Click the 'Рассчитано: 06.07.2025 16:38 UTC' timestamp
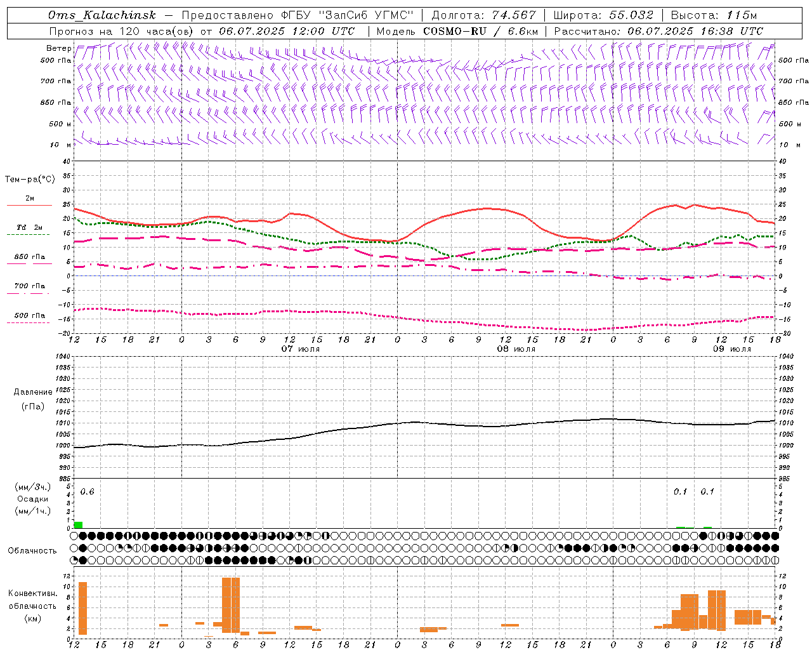Image resolution: width=812 pixels, height=650 pixels. pyautogui.click(x=658, y=31)
